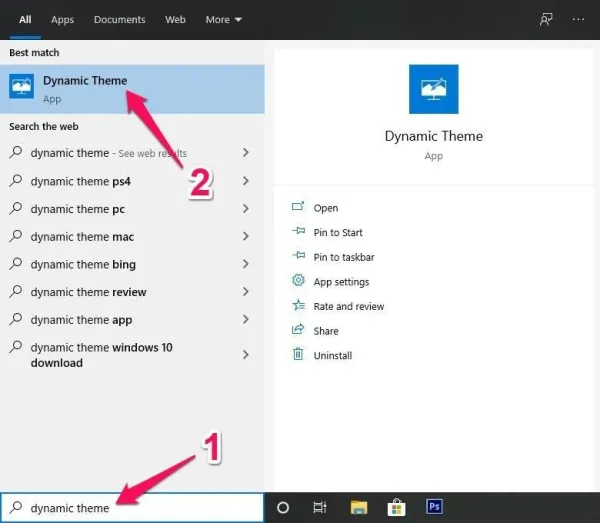Viewport: 600px width, 523px height.
Task: Expand 'dynamic theme windows 10 download' chevron
Action: click(246, 355)
